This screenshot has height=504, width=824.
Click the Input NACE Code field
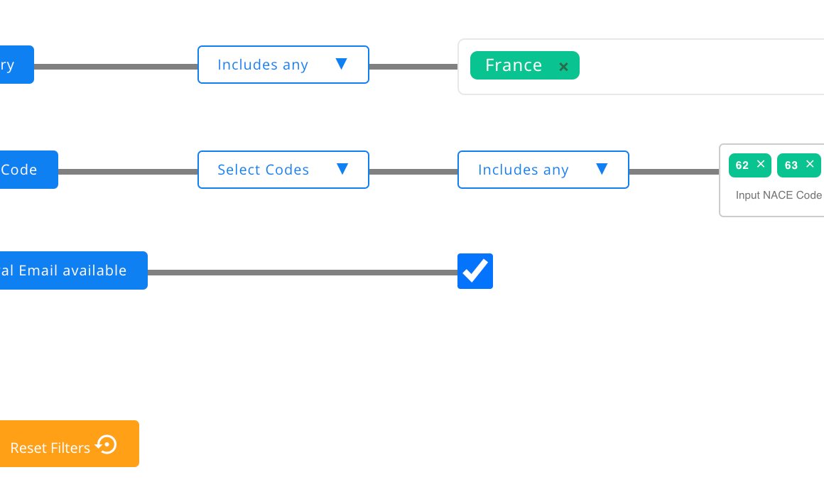pyautogui.click(x=779, y=195)
